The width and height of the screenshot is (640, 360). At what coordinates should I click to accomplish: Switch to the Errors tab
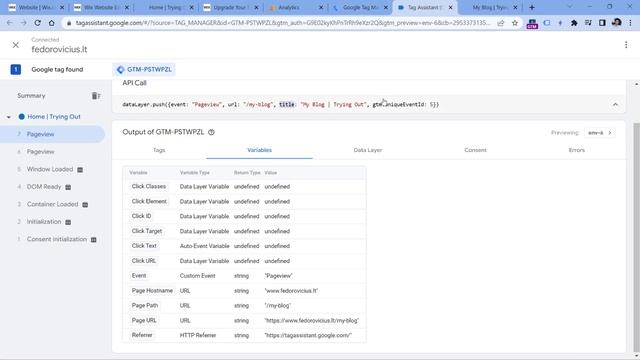coord(576,150)
